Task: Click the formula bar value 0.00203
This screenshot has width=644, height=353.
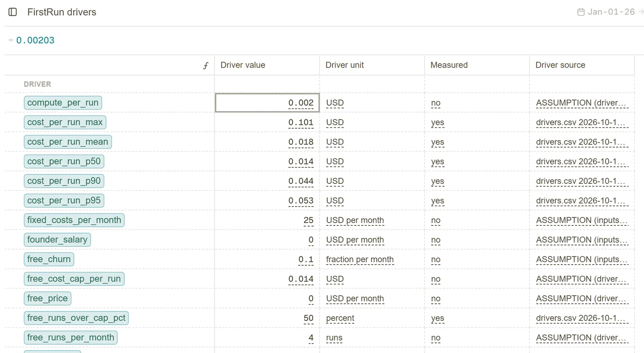Action: click(35, 40)
